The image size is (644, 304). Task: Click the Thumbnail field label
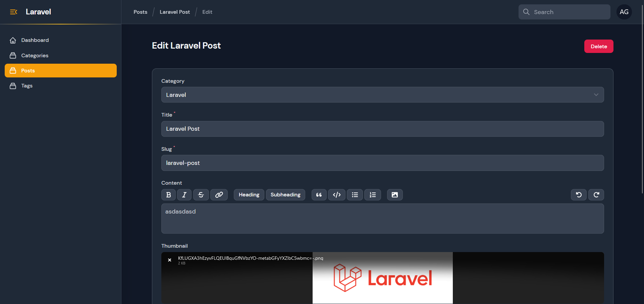click(x=174, y=246)
